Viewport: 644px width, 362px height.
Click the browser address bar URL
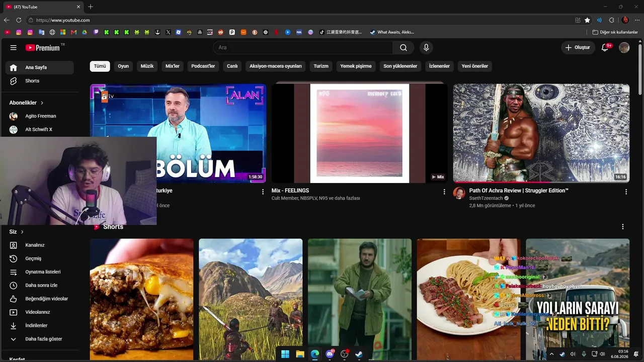tap(63, 20)
